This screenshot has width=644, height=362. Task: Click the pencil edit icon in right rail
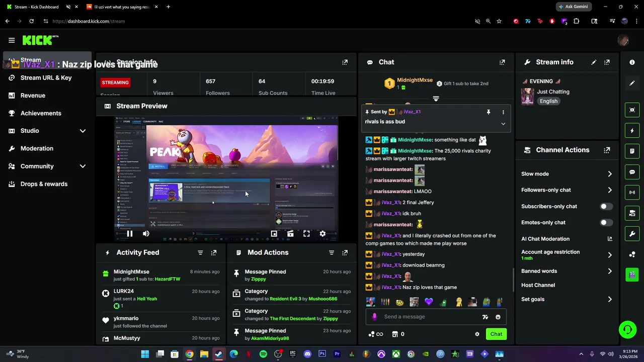click(632, 83)
